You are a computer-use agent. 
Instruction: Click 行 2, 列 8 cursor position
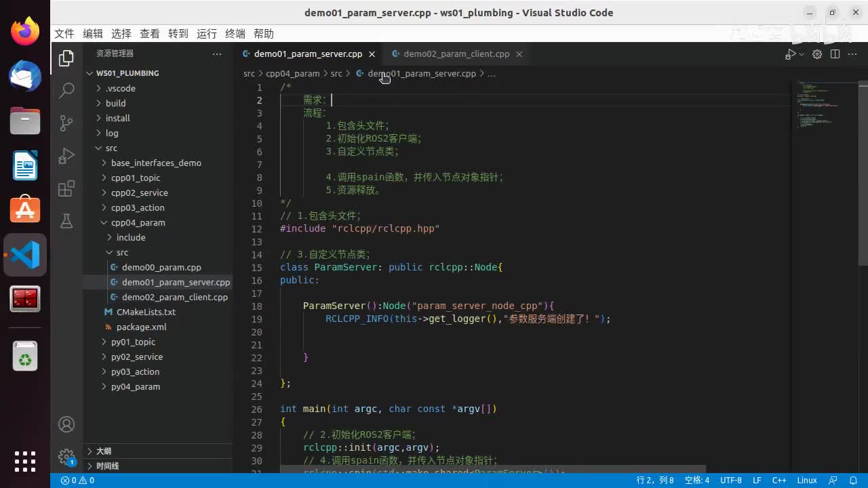pos(655,481)
